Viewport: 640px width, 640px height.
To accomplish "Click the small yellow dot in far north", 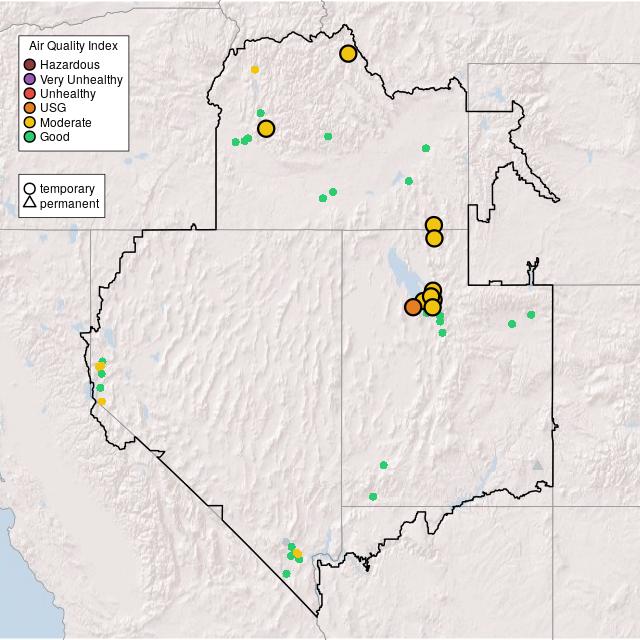I will 255,69.
